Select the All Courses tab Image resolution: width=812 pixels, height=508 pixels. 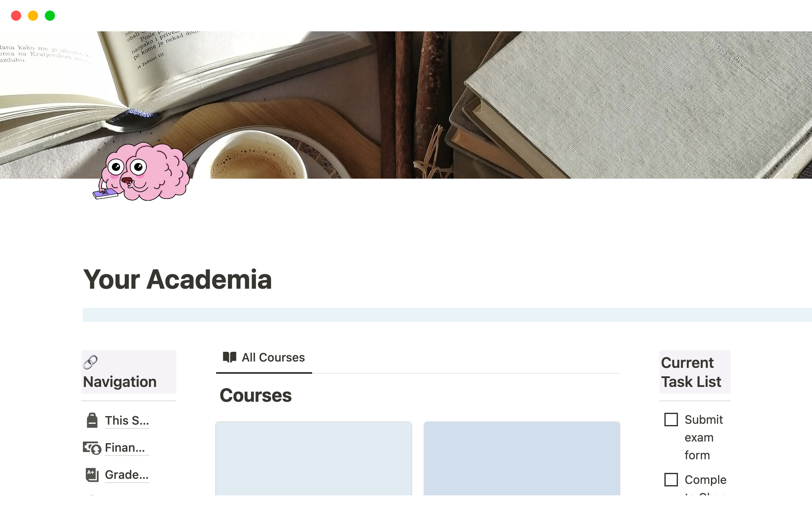264,358
